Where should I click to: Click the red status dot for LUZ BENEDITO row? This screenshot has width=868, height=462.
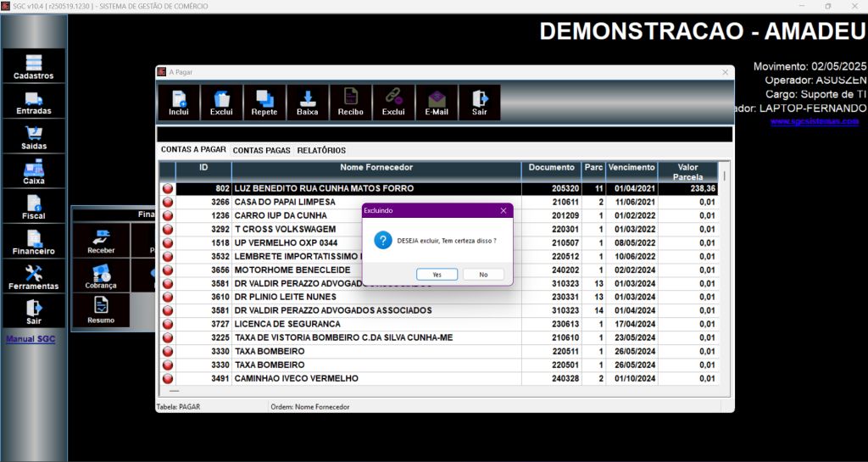[x=168, y=189]
